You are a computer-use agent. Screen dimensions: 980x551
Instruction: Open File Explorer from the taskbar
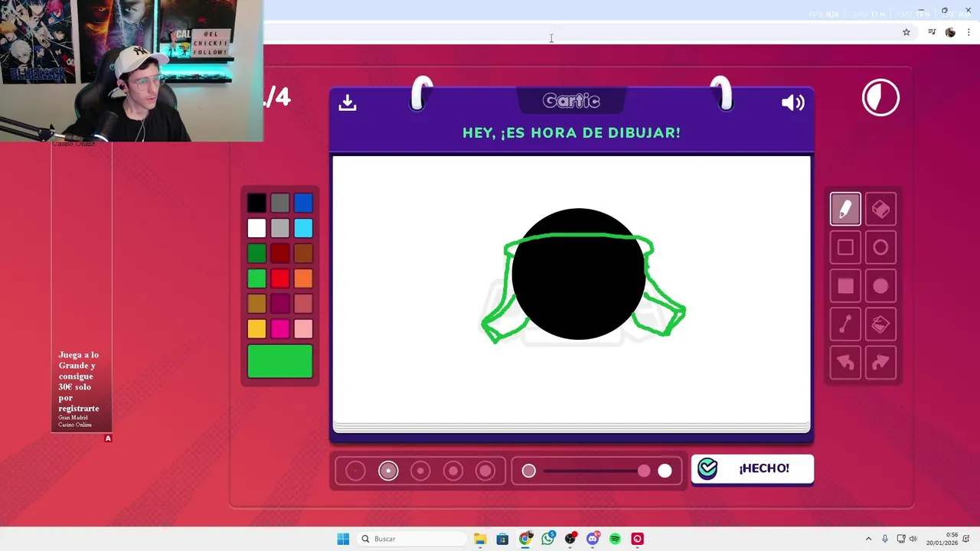click(480, 539)
